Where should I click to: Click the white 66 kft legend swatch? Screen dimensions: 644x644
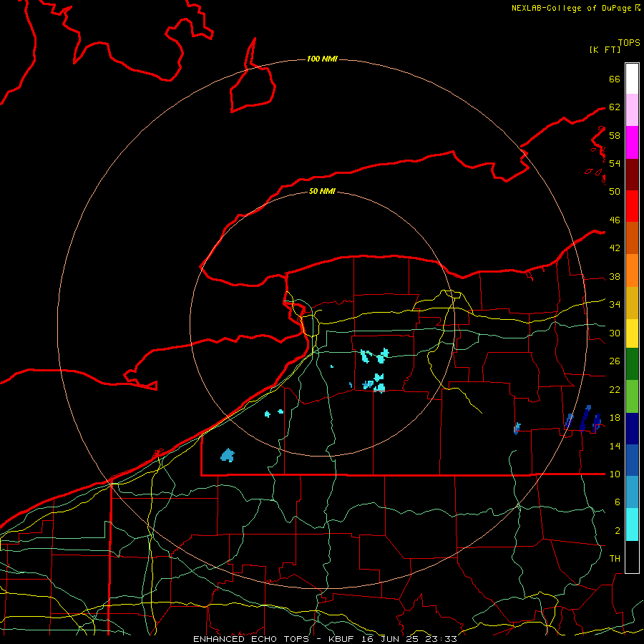632,79
